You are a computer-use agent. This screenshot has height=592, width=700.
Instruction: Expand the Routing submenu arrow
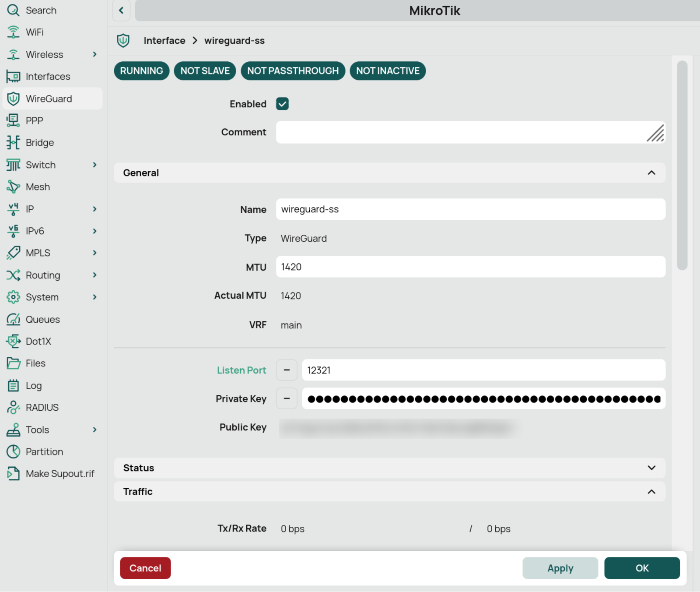[94, 275]
